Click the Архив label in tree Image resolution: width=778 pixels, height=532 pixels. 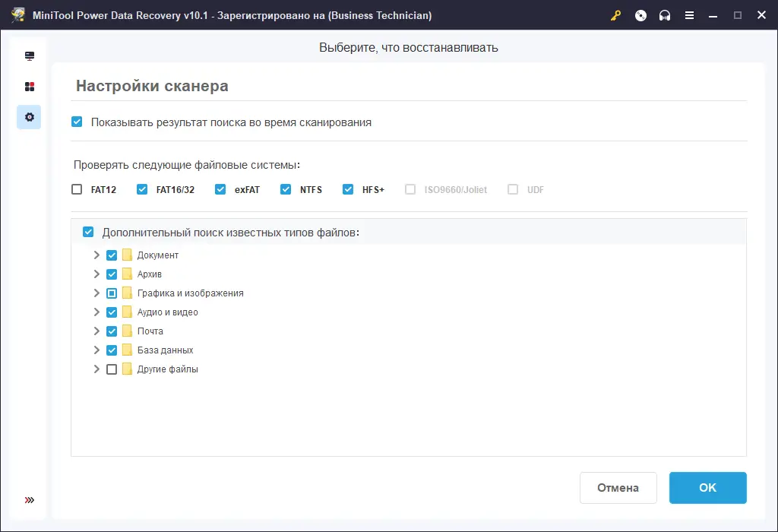click(150, 274)
